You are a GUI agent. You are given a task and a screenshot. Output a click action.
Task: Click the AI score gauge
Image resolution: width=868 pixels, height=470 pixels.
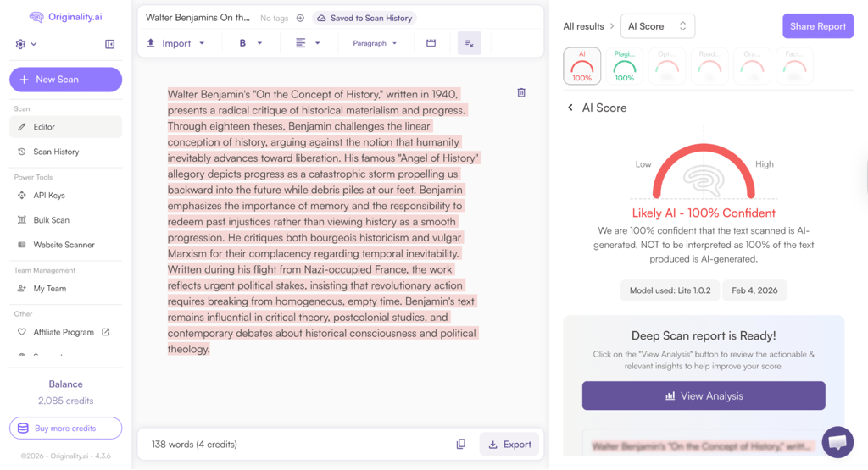(x=704, y=170)
